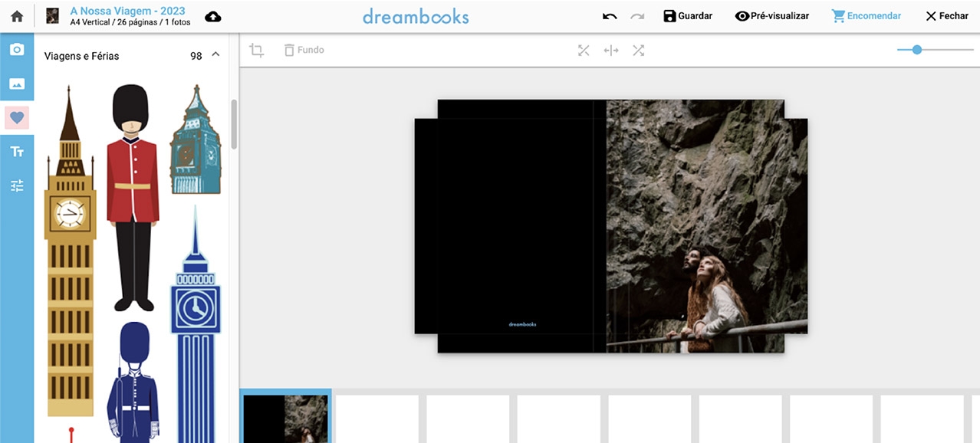
Task: Click the Encomendar link
Action: point(866,15)
